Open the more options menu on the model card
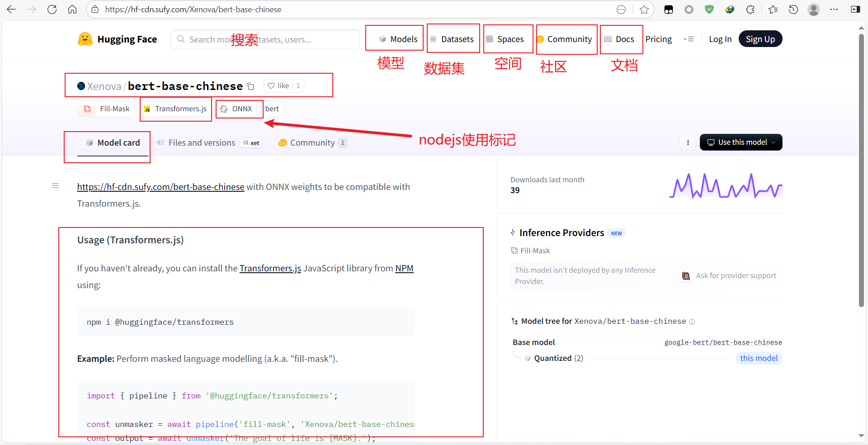This screenshot has width=868, height=445. (x=687, y=142)
